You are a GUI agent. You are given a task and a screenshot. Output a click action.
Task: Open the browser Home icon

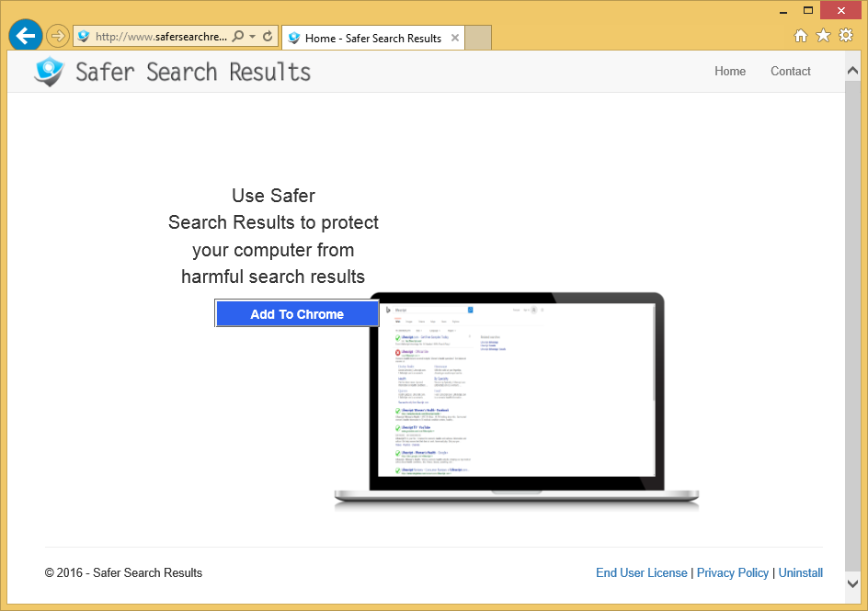(800, 36)
